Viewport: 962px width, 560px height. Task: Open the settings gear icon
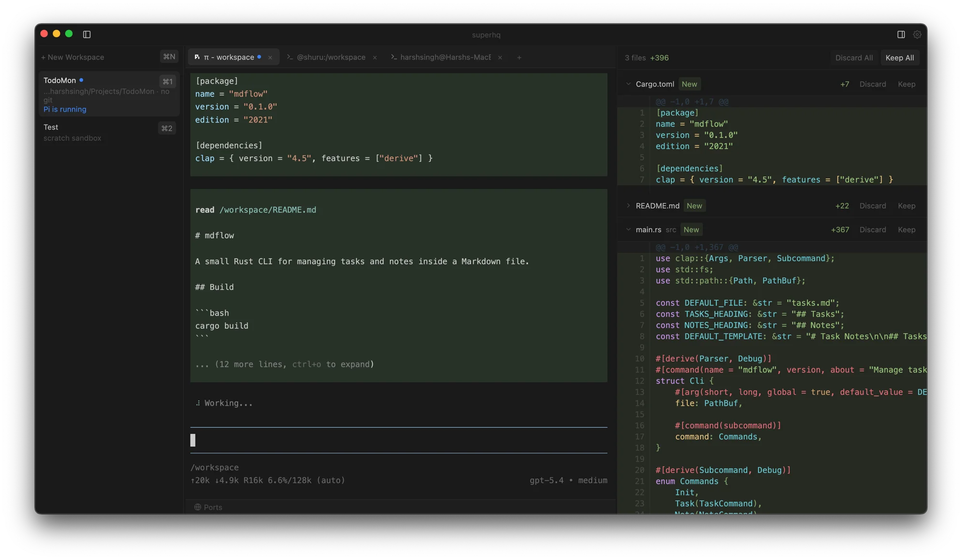pyautogui.click(x=917, y=34)
